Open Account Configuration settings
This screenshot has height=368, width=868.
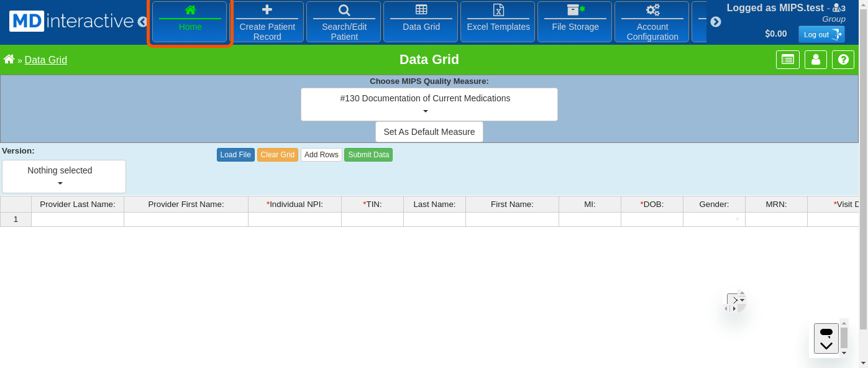[x=652, y=22]
